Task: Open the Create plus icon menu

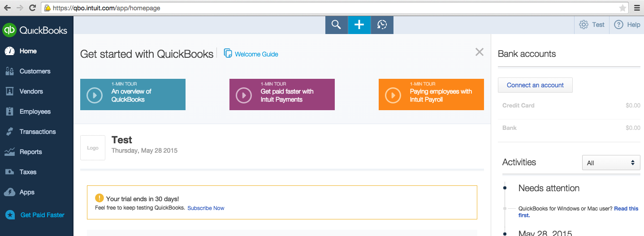Action: tap(359, 25)
